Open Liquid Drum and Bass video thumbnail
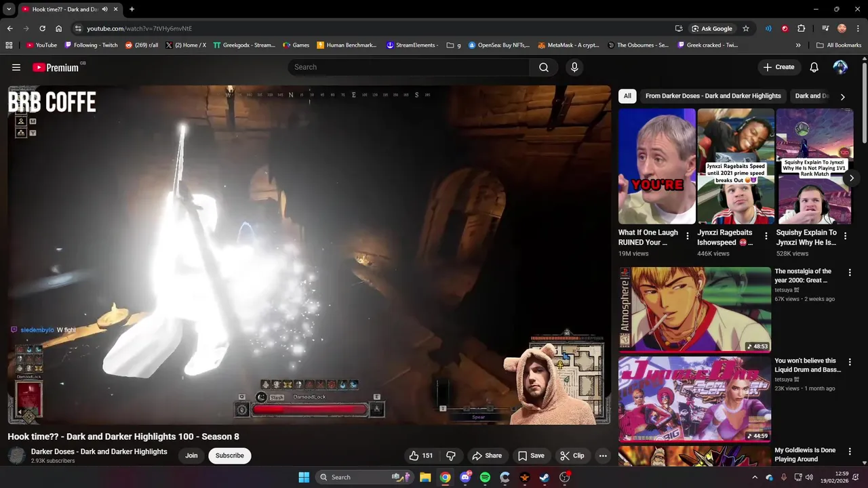868x488 pixels. (x=694, y=399)
